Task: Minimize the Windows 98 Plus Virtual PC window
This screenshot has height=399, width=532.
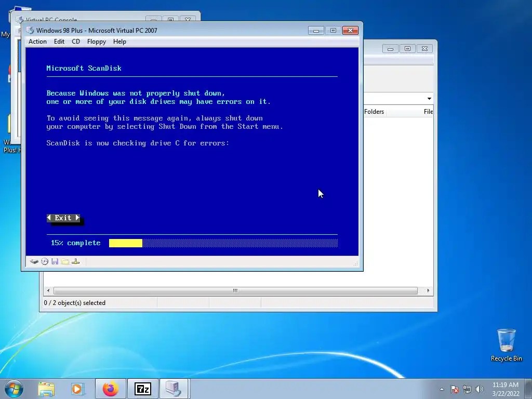Action: click(x=316, y=31)
